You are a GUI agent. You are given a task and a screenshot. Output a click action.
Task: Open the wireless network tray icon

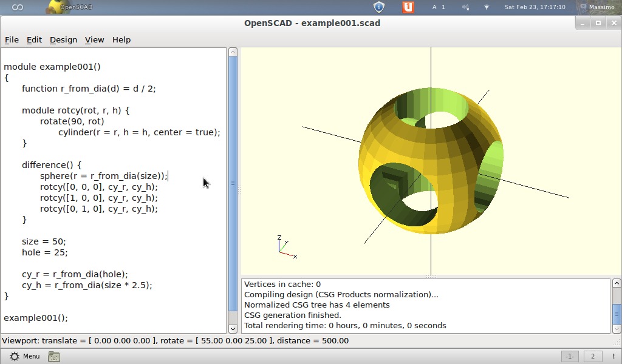click(487, 7)
